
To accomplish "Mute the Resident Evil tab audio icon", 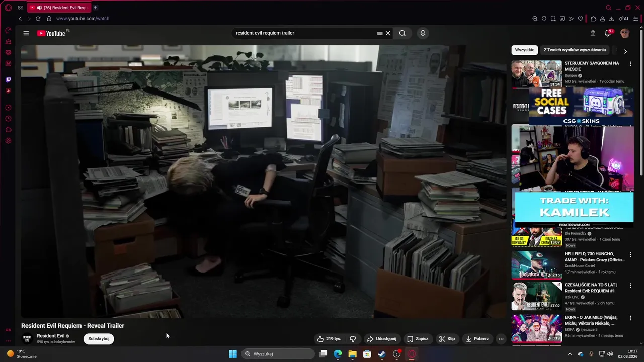I will tap(39, 8).
